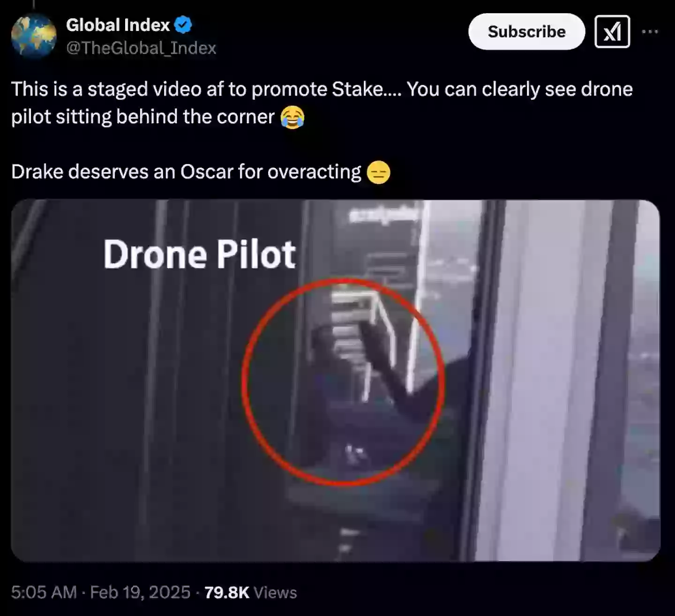Click the "pilot sitting behind the corner" text
This screenshot has height=616, width=675.
(142, 117)
